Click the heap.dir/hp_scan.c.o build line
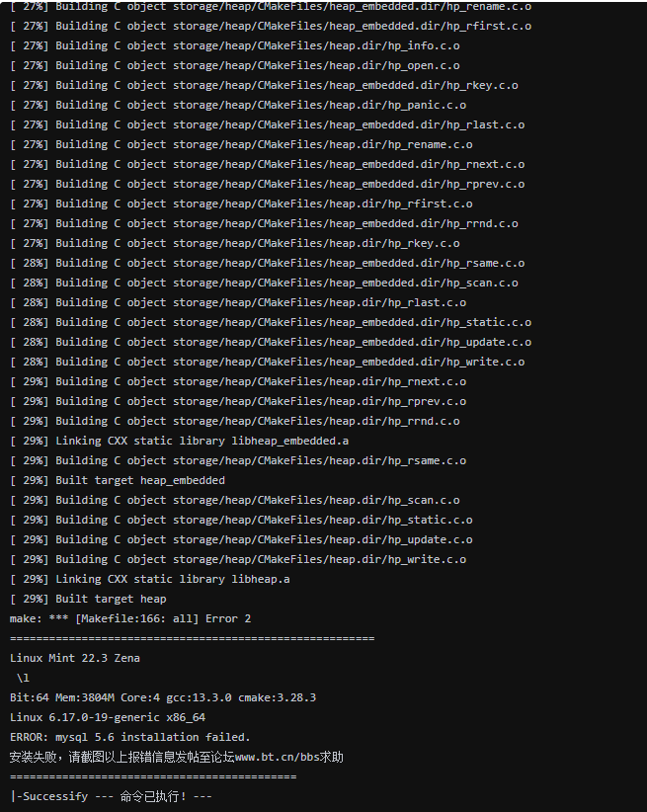The image size is (647, 812). tap(234, 500)
